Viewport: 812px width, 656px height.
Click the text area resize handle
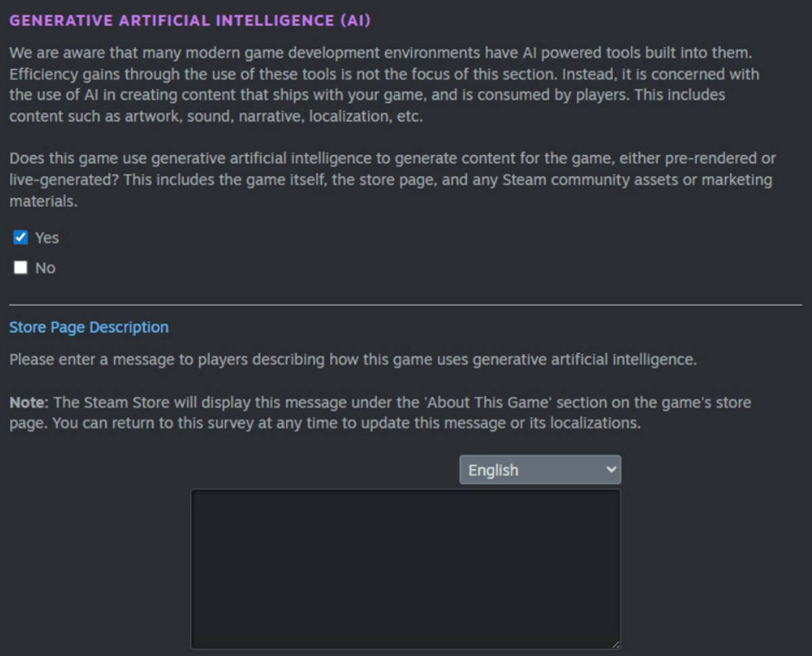[616, 645]
